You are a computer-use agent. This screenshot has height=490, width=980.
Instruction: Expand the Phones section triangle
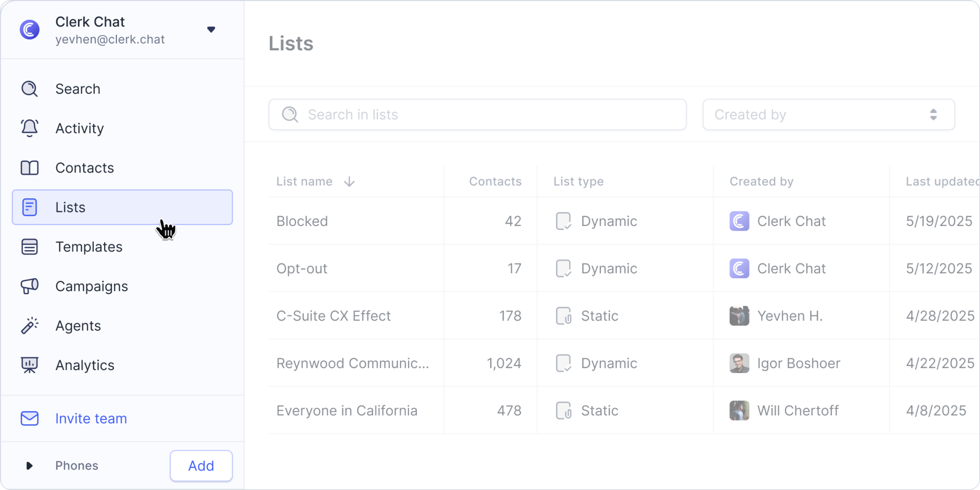click(x=29, y=465)
